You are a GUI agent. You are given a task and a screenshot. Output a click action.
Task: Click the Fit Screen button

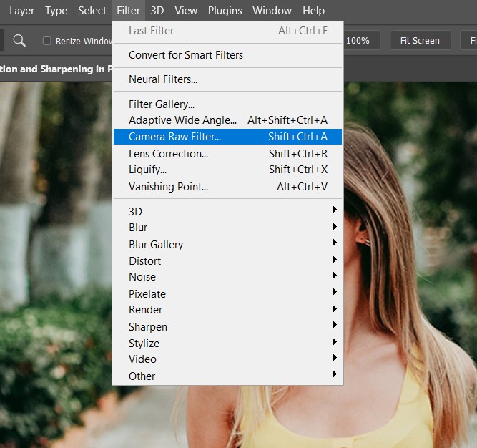coord(420,41)
